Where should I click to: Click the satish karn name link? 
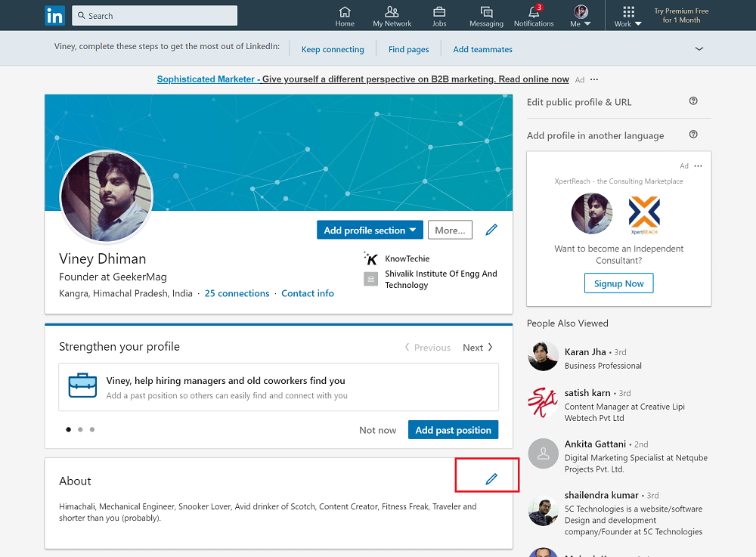coord(587,393)
